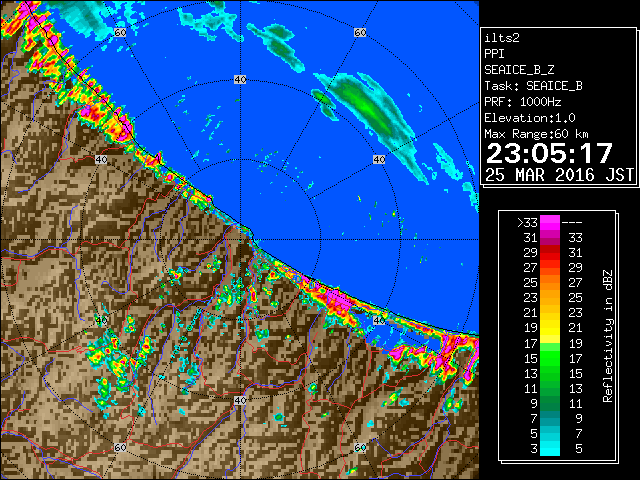Click the 'Reflectivity in dBZ' axis label

point(608,336)
